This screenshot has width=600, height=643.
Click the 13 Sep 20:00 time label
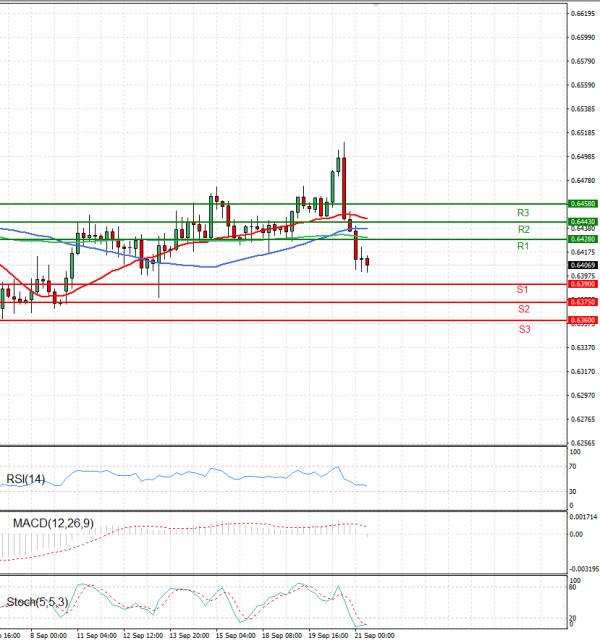[189, 636]
